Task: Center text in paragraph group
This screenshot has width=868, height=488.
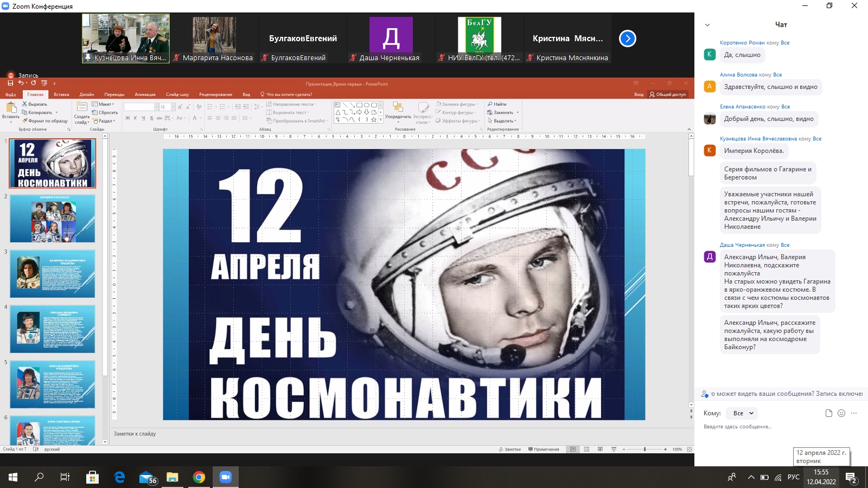Action: pyautogui.click(x=218, y=118)
